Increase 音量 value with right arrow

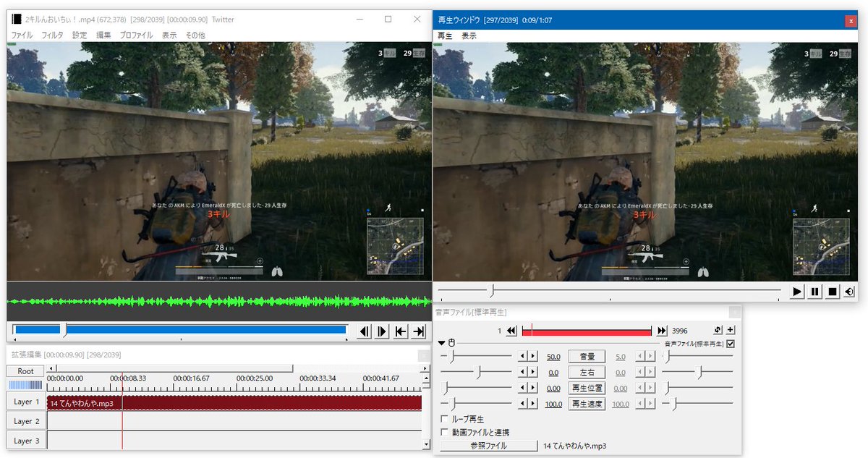(534, 357)
